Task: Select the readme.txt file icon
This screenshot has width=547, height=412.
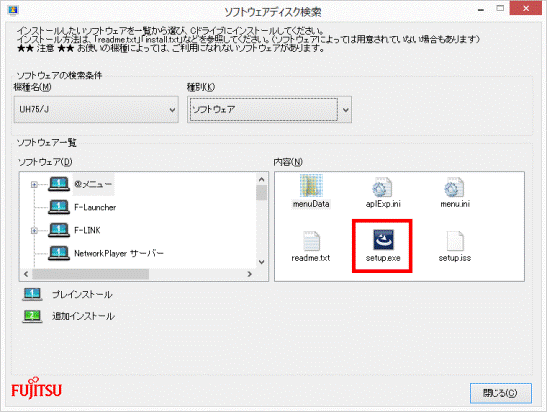Action: [311, 241]
